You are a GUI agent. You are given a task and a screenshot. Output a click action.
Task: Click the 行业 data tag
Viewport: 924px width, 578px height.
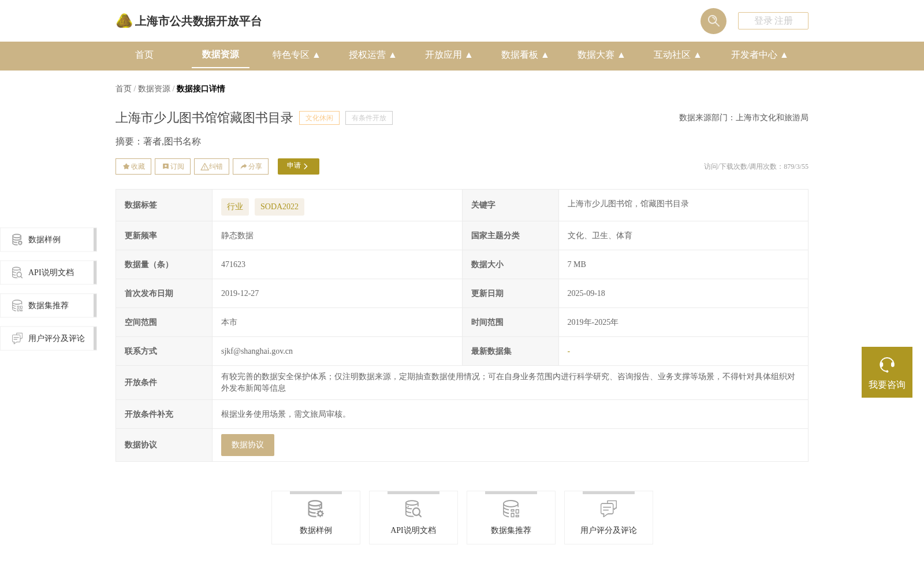tap(235, 207)
